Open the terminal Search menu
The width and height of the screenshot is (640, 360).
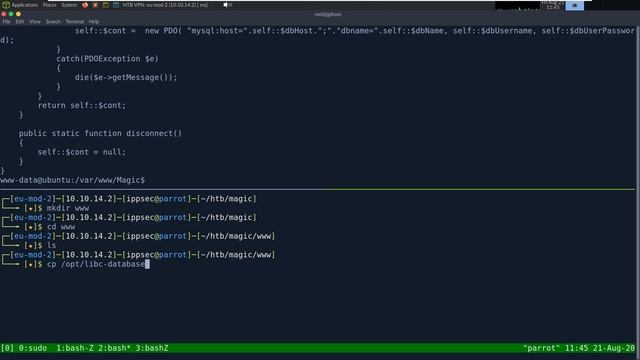pyautogui.click(x=53, y=22)
